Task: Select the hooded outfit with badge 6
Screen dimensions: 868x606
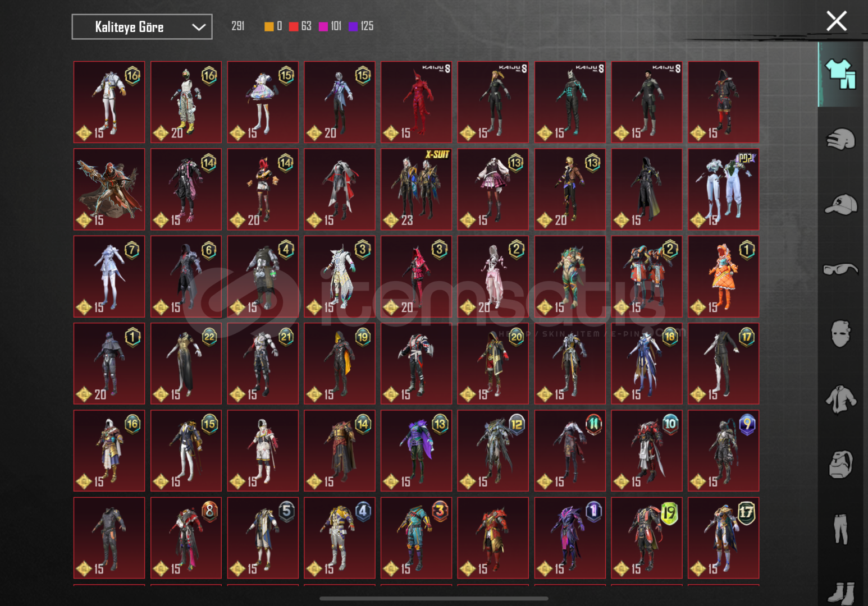Action: tap(186, 277)
